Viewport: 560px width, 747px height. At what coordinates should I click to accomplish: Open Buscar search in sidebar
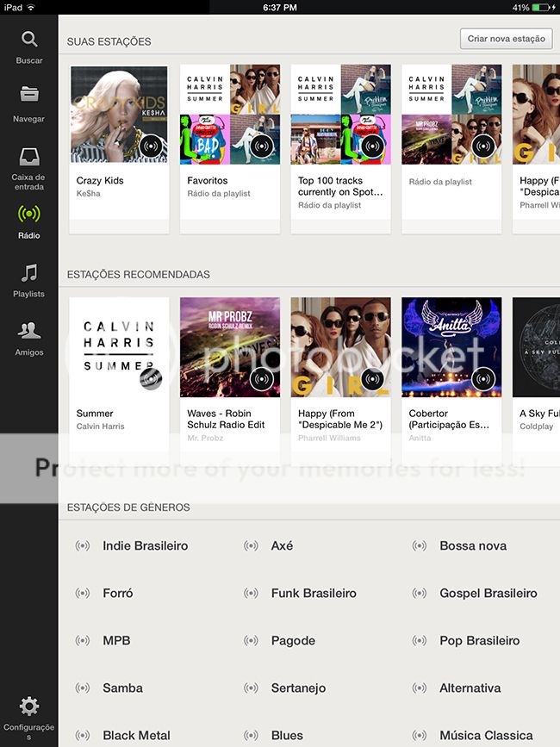point(29,47)
